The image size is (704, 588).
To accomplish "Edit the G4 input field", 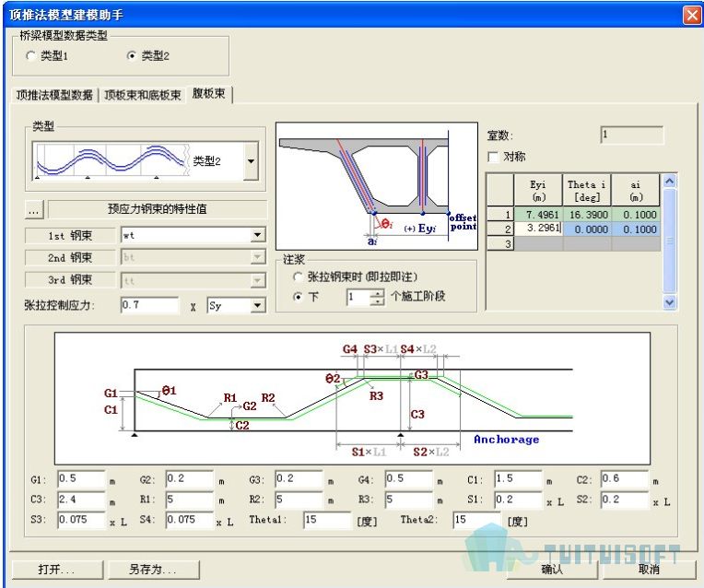I will pyautogui.click(x=408, y=479).
